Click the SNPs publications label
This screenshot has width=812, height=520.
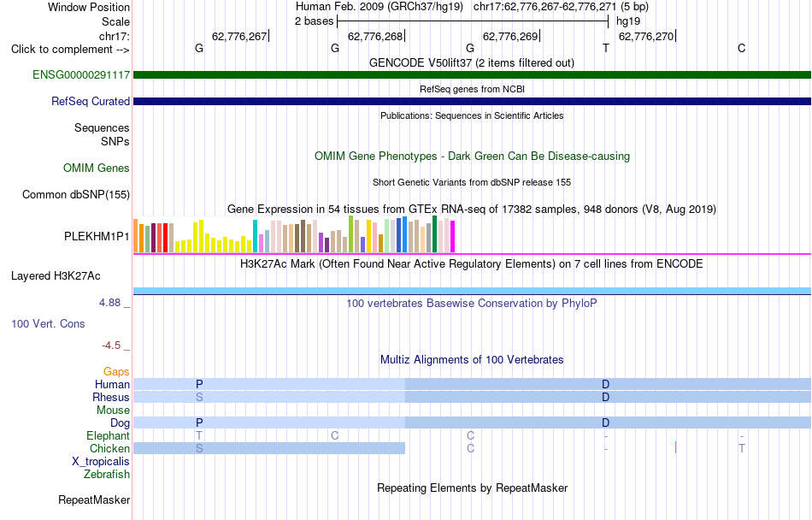click(x=115, y=141)
